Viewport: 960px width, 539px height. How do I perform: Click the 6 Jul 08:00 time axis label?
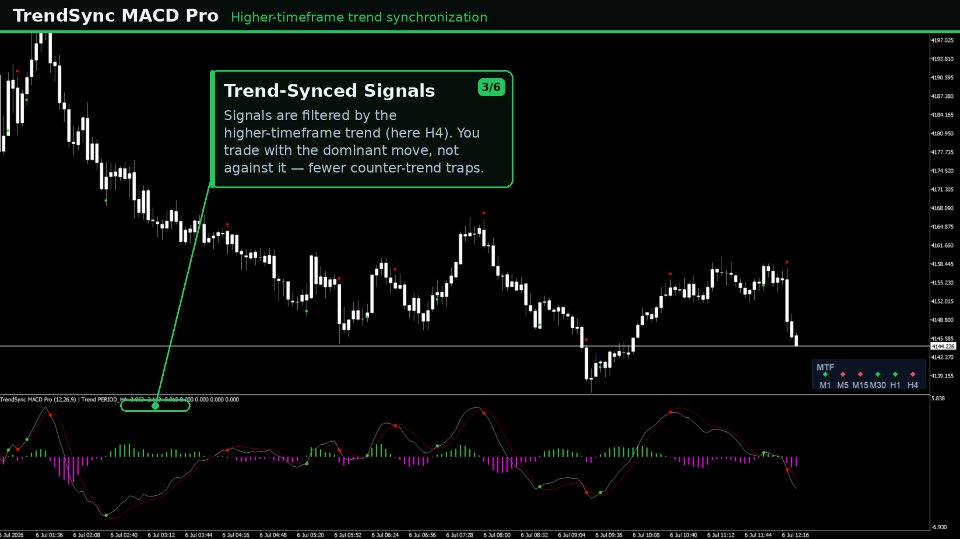tap(497, 535)
